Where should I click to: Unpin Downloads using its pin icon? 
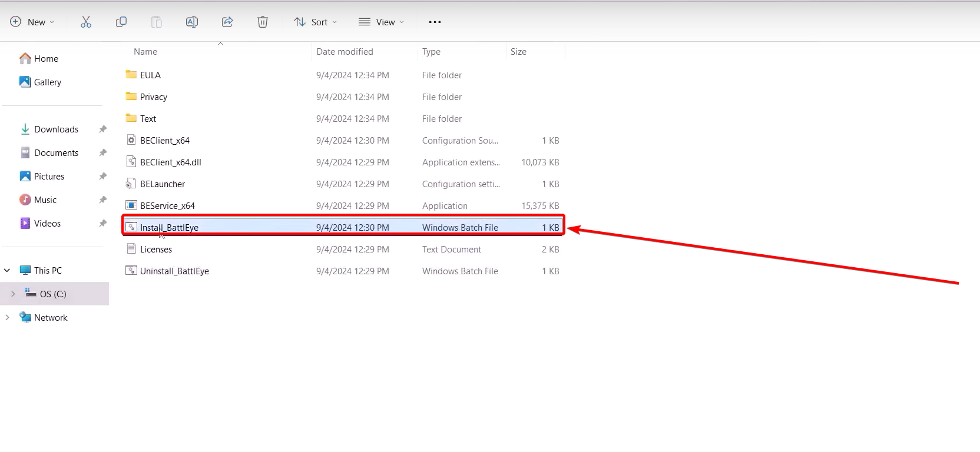click(102, 129)
